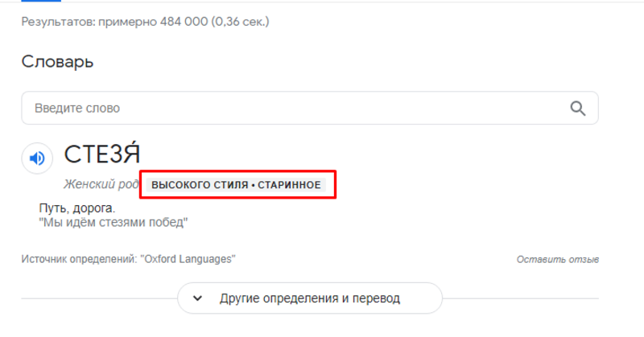Click the 'Женский род' grammar note

[101, 185]
